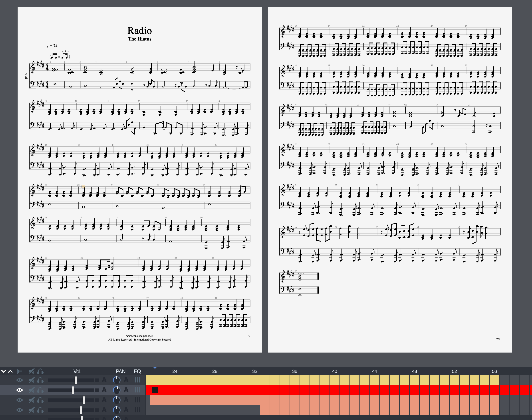Image resolution: width=532 pixels, height=420 pixels.
Task: Hide the red selected track's notation
Action: coord(19,390)
